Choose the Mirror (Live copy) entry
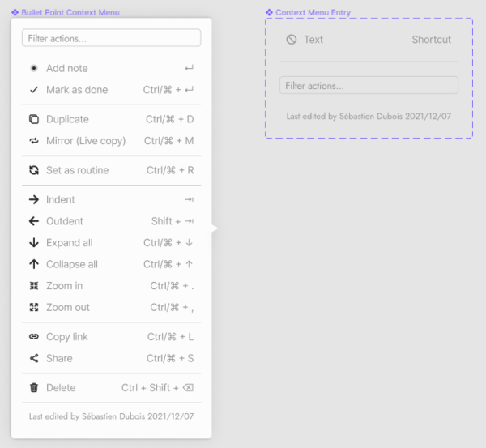486x448 pixels. 85,141
